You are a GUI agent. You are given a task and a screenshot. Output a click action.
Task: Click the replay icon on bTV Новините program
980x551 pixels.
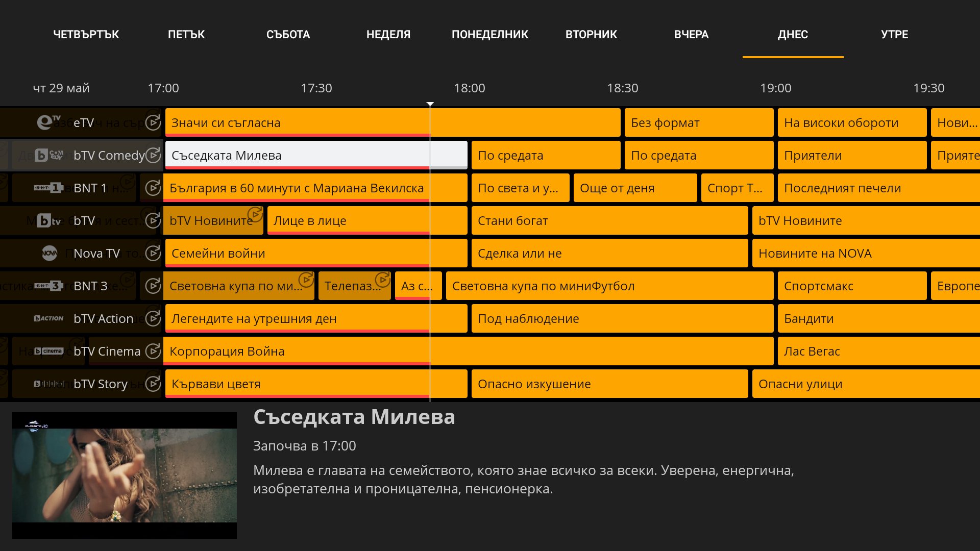(255, 214)
